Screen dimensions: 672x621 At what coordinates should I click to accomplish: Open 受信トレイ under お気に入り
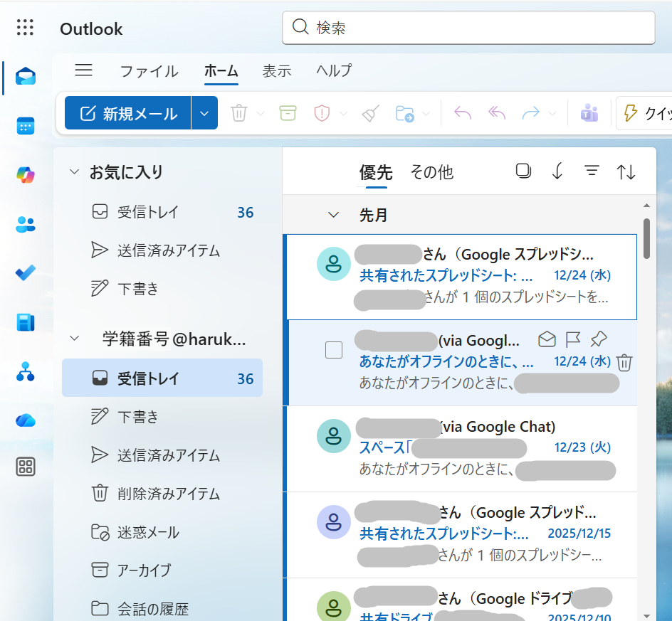click(x=162, y=212)
